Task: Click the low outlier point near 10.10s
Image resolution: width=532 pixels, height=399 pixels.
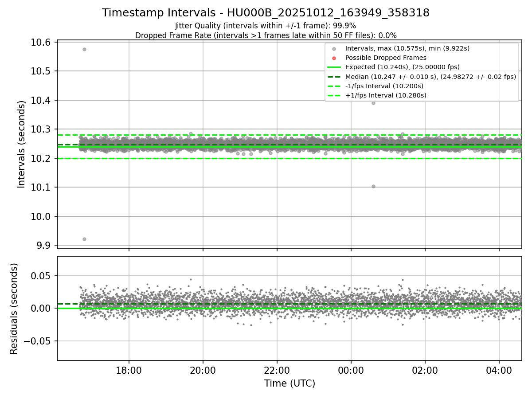Action: (x=373, y=186)
